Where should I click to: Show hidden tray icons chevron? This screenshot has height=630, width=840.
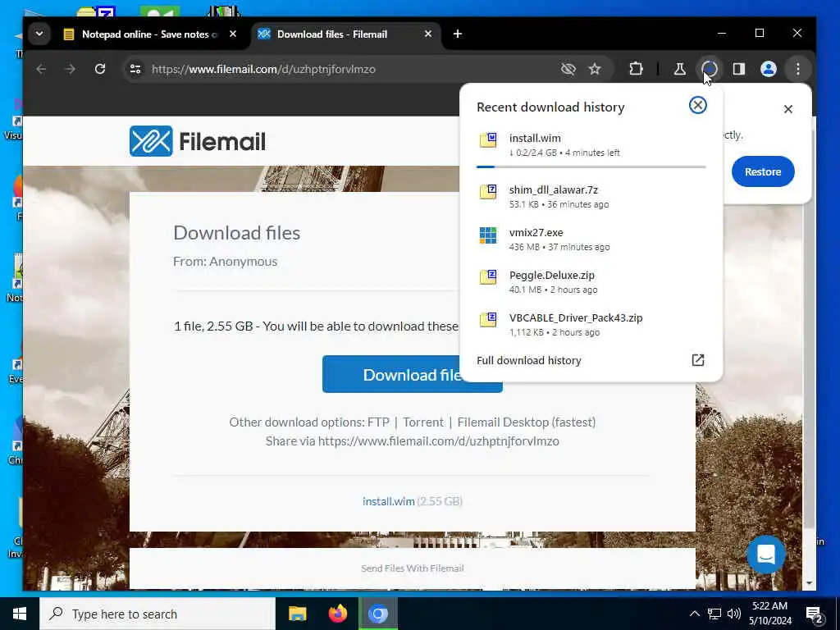pyautogui.click(x=694, y=614)
